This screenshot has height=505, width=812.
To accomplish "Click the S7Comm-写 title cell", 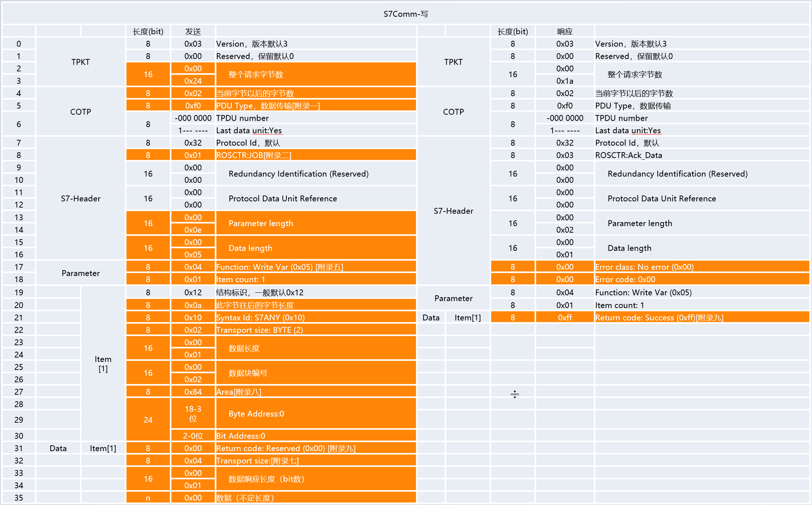I will coord(405,14).
